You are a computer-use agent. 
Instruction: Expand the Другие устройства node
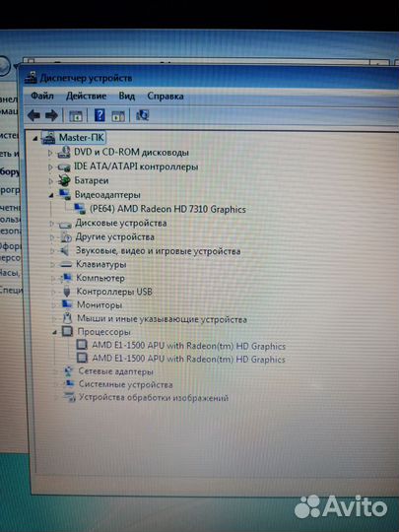(52, 237)
